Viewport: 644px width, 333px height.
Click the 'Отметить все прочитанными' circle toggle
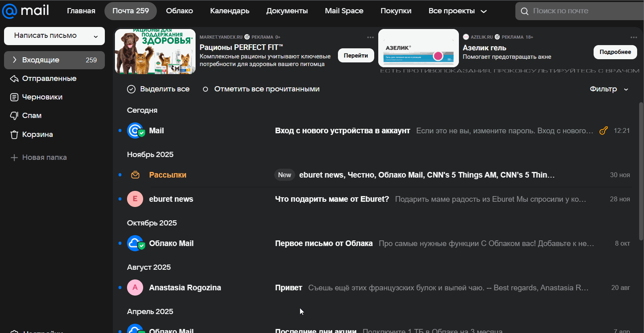pos(205,89)
